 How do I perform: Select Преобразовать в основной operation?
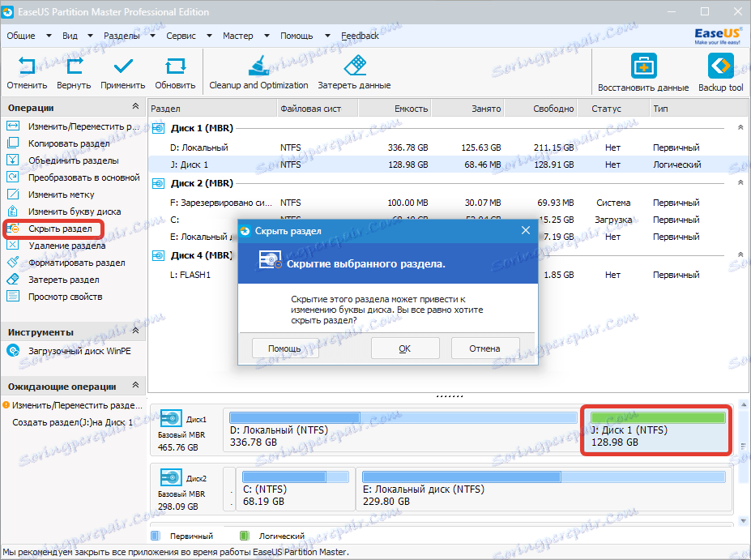(73, 177)
